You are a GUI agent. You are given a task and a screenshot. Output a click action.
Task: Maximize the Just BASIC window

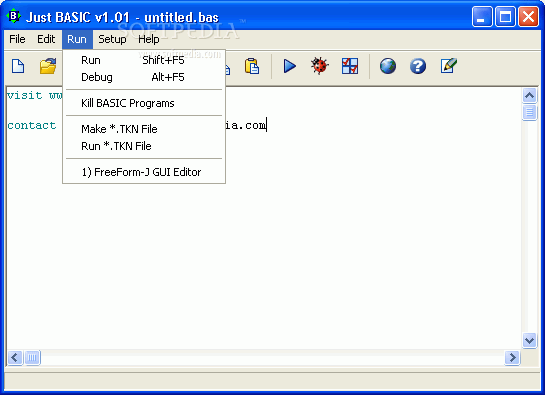(x=505, y=16)
